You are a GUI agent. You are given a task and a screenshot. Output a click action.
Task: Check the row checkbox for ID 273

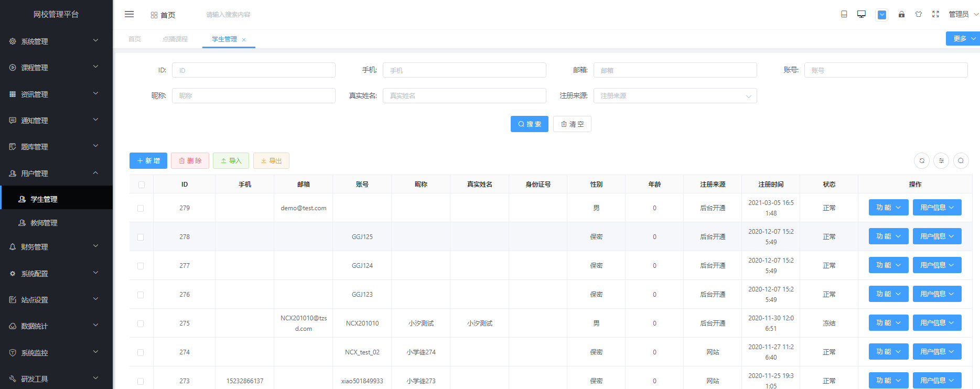tap(141, 381)
